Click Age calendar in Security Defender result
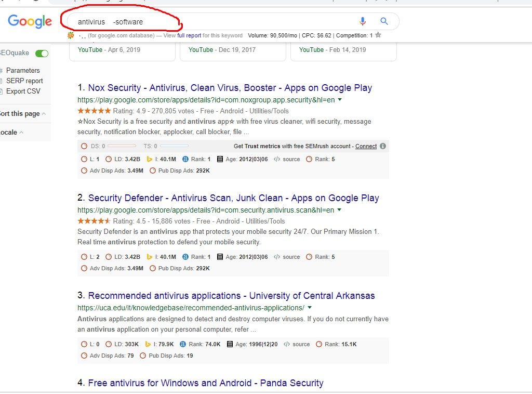532x394 pixels. 242,257
